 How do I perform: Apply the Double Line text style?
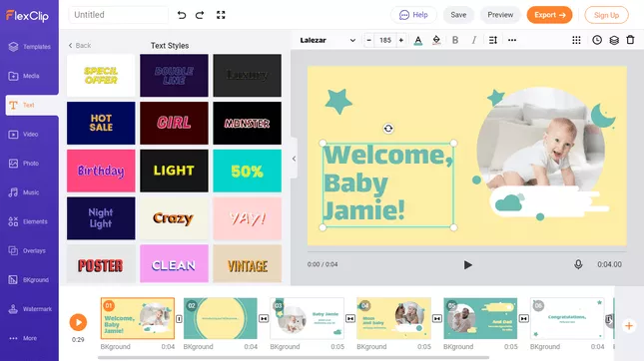(x=174, y=76)
